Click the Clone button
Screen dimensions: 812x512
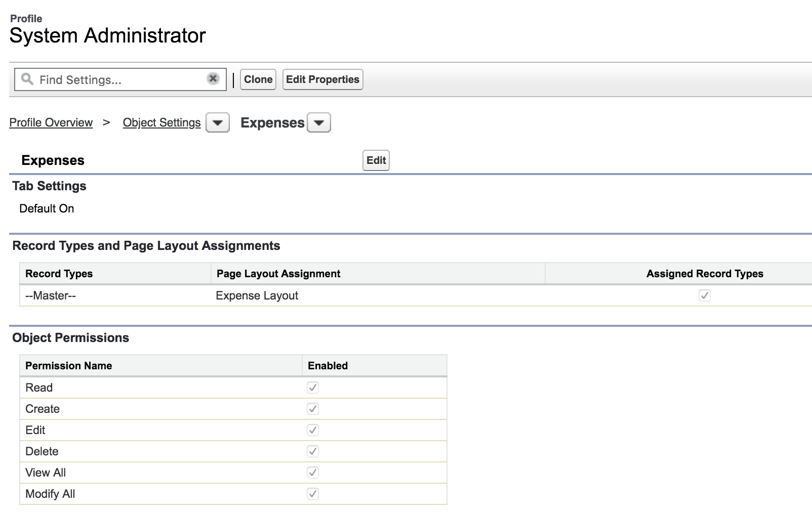pyautogui.click(x=257, y=79)
